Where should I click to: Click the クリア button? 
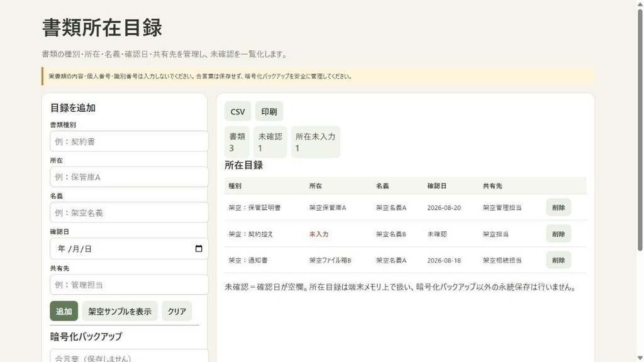tap(177, 311)
